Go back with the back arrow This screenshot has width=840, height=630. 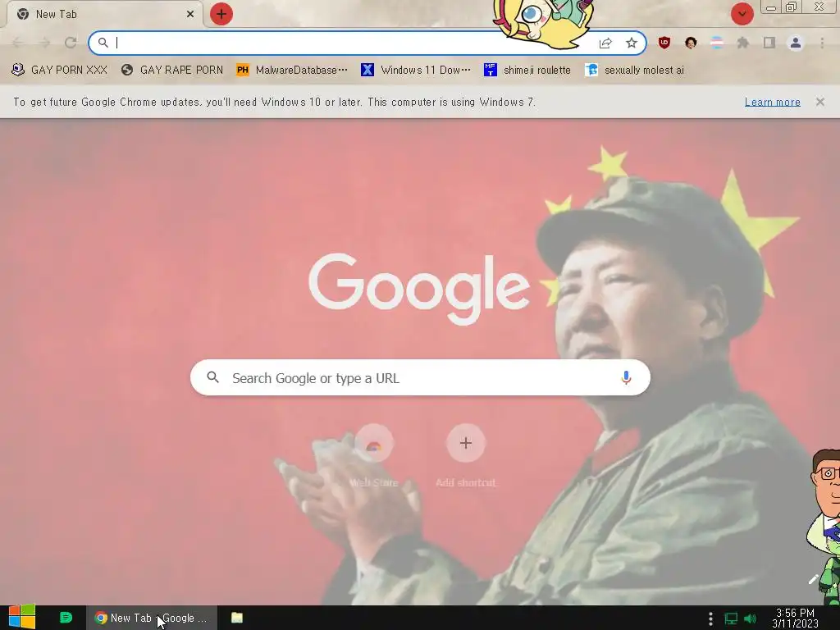tap(18, 43)
